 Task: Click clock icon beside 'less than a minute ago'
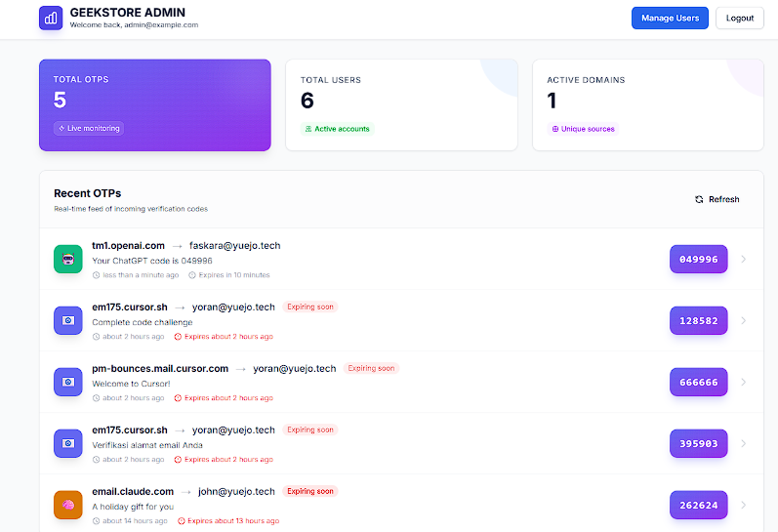pyautogui.click(x=97, y=275)
